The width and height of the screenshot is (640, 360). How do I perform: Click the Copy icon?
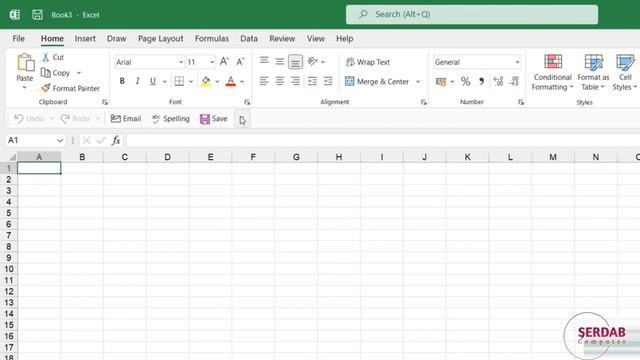tap(45, 73)
